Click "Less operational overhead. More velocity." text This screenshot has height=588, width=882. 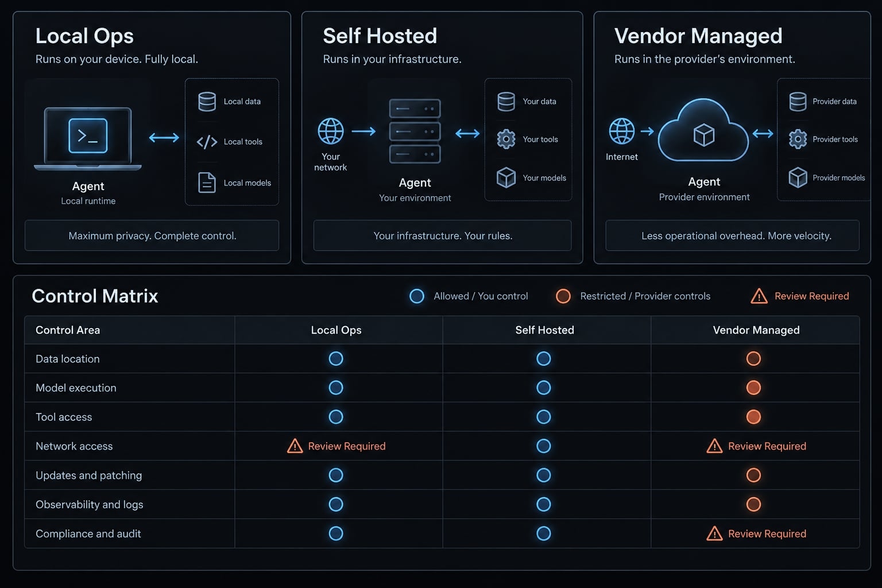click(736, 236)
